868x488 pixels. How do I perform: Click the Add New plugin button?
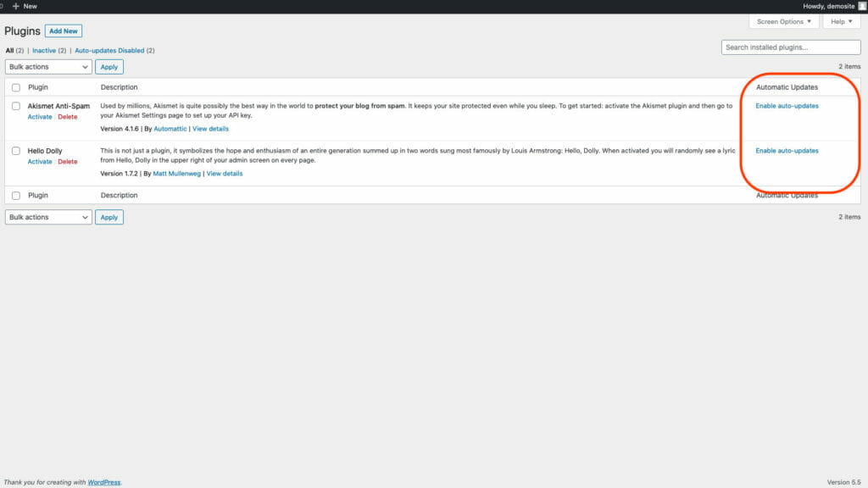point(64,30)
